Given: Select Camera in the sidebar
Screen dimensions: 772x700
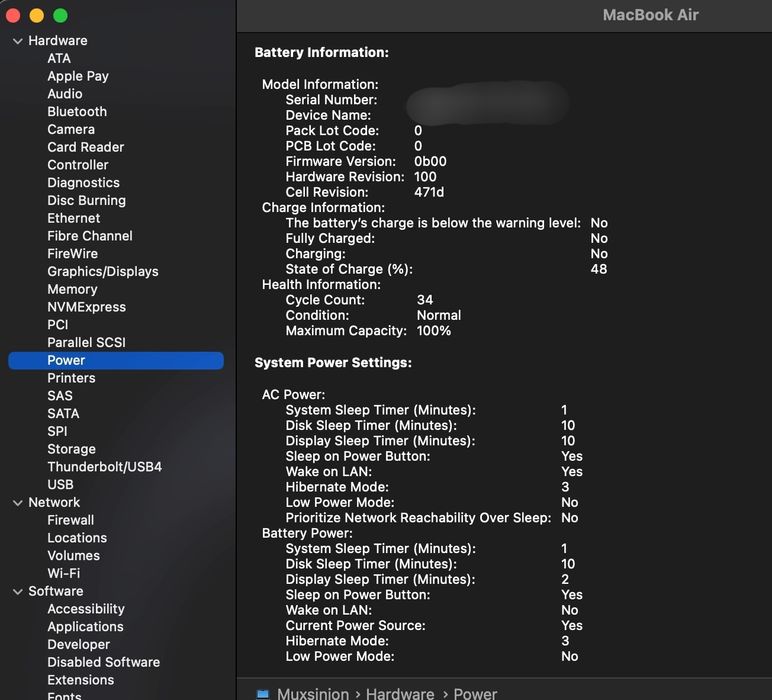Looking at the screenshot, I should (71, 129).
